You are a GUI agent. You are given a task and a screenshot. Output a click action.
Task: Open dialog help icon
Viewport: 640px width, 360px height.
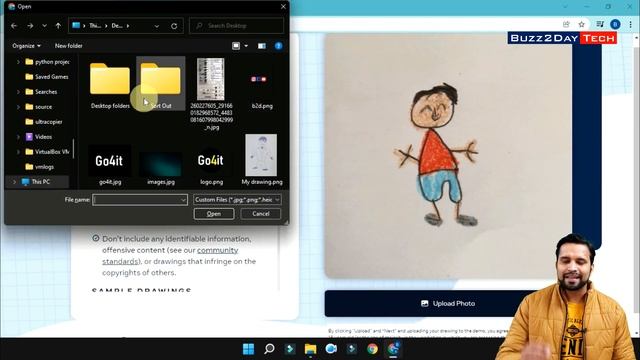(279, 46)
